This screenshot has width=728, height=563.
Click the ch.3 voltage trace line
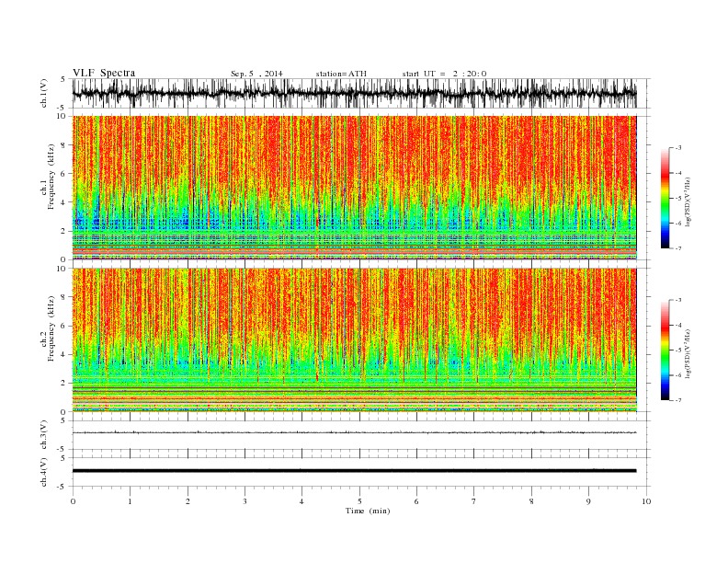point(354,432)
